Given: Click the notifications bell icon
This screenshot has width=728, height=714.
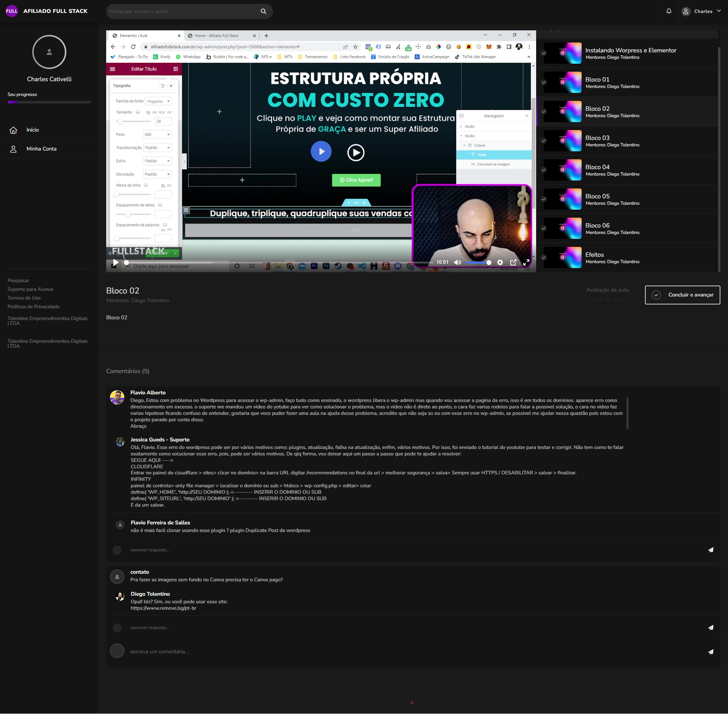Looking at the screenshot, I should (669, 11).
